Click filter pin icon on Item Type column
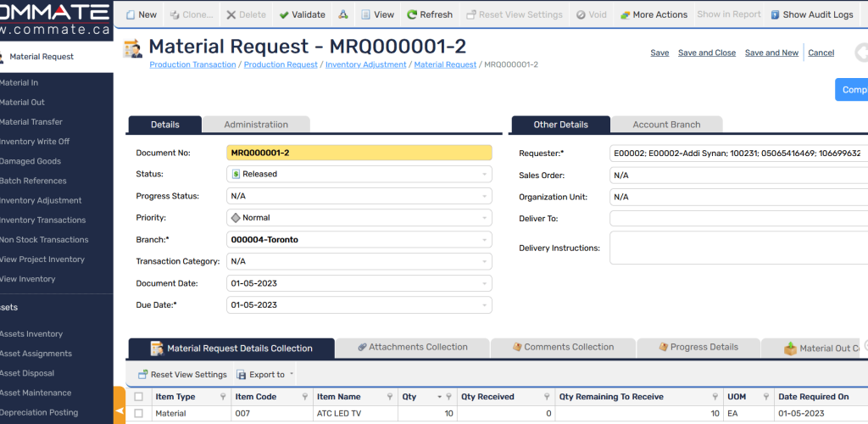 click(223, 397)
